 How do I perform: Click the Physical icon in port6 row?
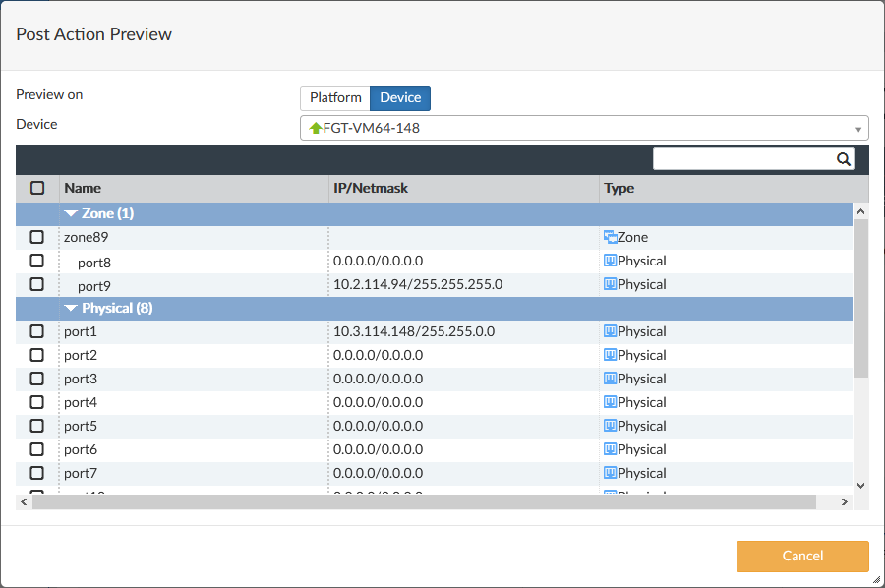610,449
